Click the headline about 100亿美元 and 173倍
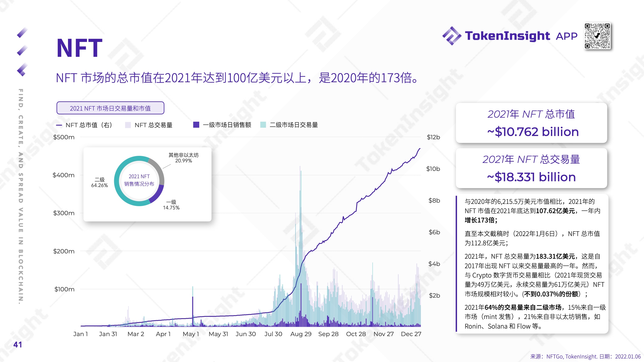This screenshot has width=644, height=362. (x=237, y=78)
